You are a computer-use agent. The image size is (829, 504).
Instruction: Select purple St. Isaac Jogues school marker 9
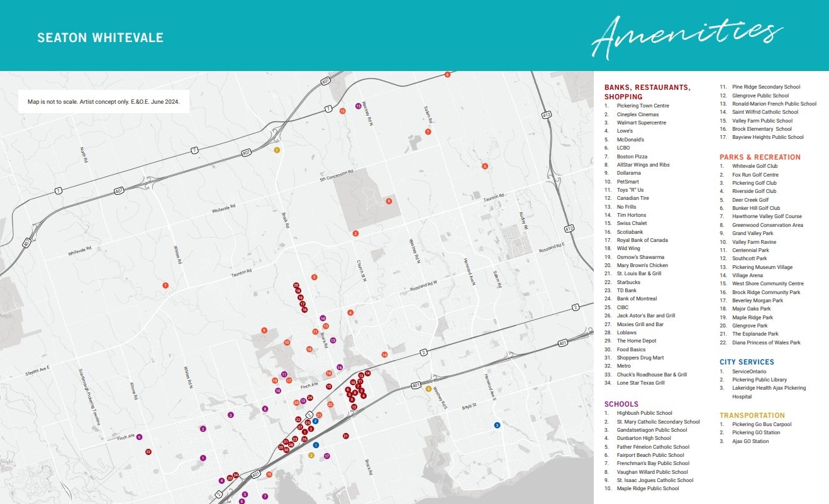point(139,437)
